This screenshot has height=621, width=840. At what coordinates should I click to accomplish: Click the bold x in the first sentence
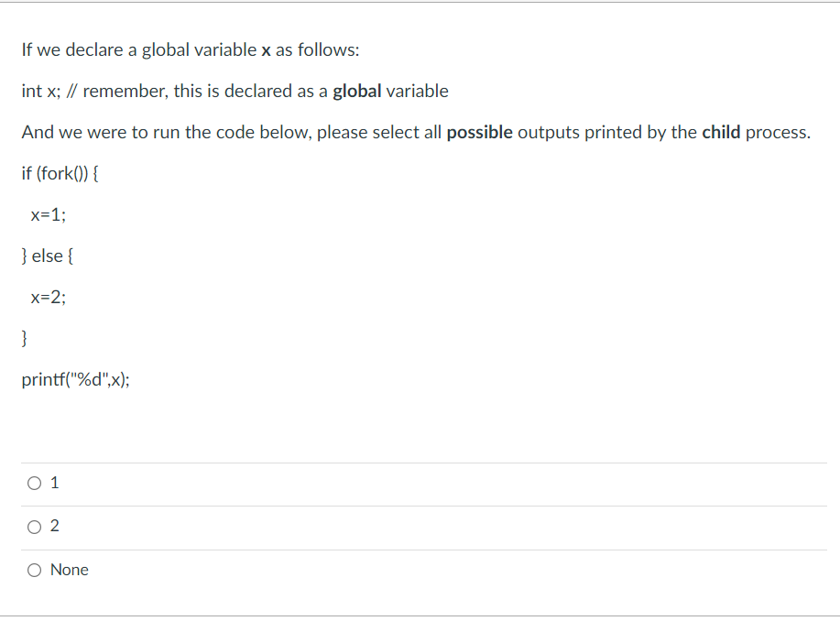coord(266,51)
